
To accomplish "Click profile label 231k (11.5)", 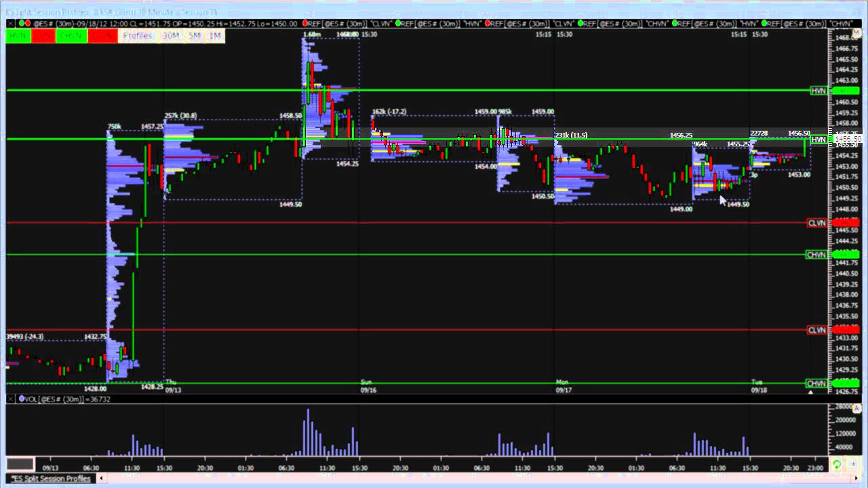I will [572, 135].
